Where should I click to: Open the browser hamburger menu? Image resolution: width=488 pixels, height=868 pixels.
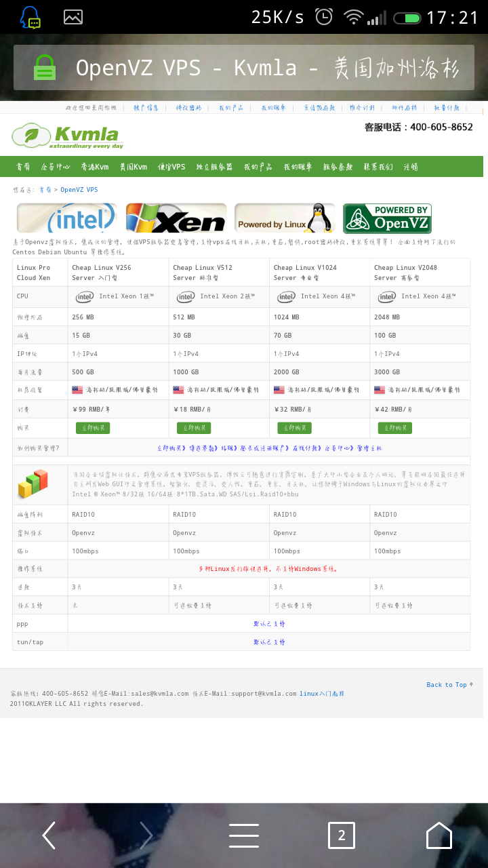coord(244,835)
